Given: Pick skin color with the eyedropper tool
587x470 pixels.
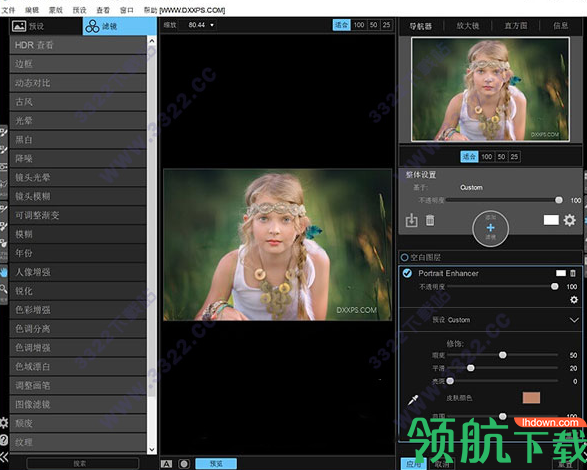Looking at the screenshot, I should click(x=413, y=400).
